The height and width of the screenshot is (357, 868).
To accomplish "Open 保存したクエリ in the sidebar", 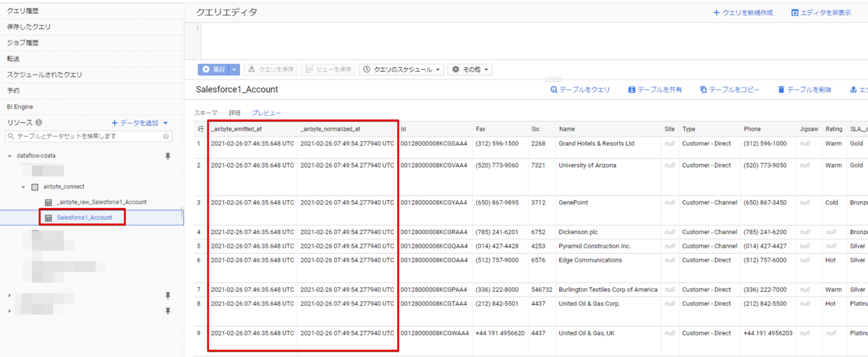I will 29,27.
